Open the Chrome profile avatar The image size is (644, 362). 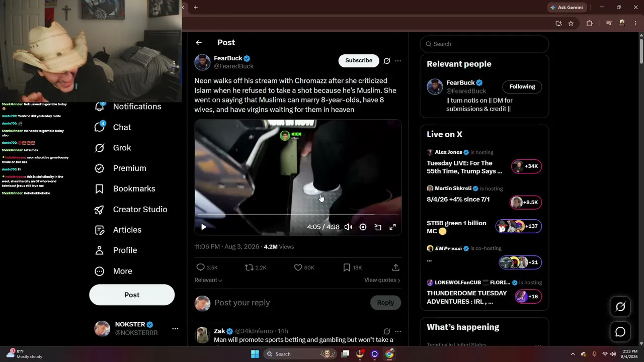click(622, 23)
